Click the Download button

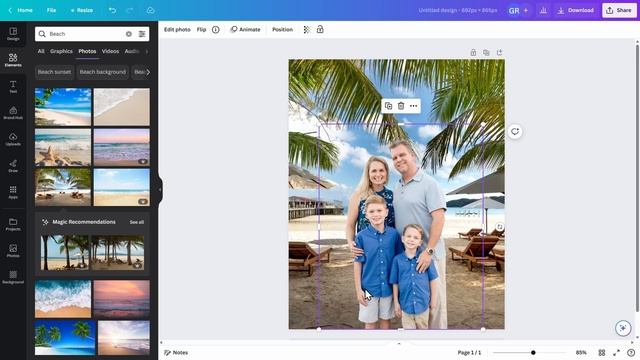point(576,10)
